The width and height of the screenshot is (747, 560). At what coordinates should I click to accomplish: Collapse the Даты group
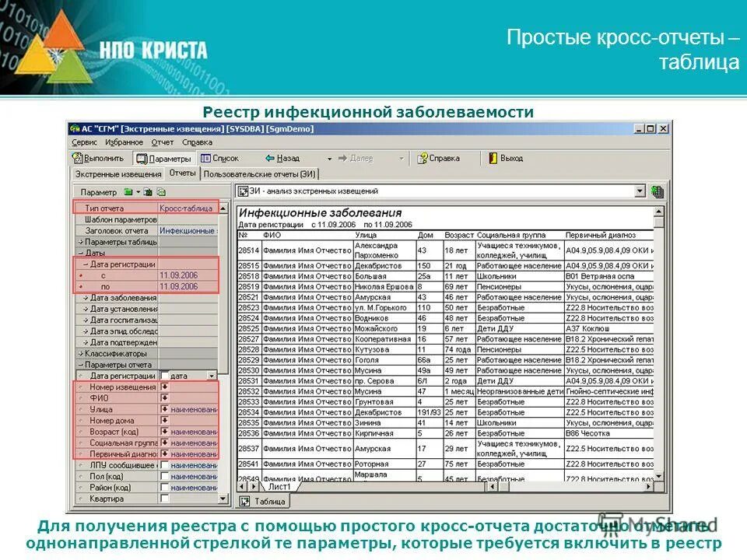(x=80, y=253)
